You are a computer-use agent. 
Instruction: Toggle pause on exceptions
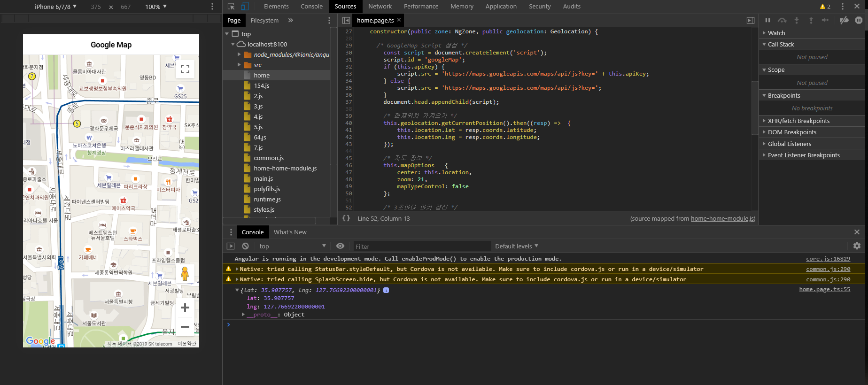859,20
